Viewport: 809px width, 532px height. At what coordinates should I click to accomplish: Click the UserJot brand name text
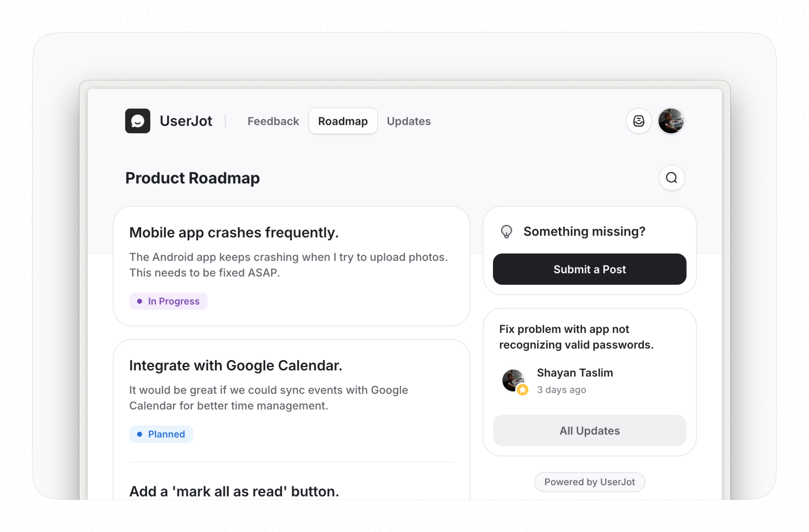coord(186,121)
